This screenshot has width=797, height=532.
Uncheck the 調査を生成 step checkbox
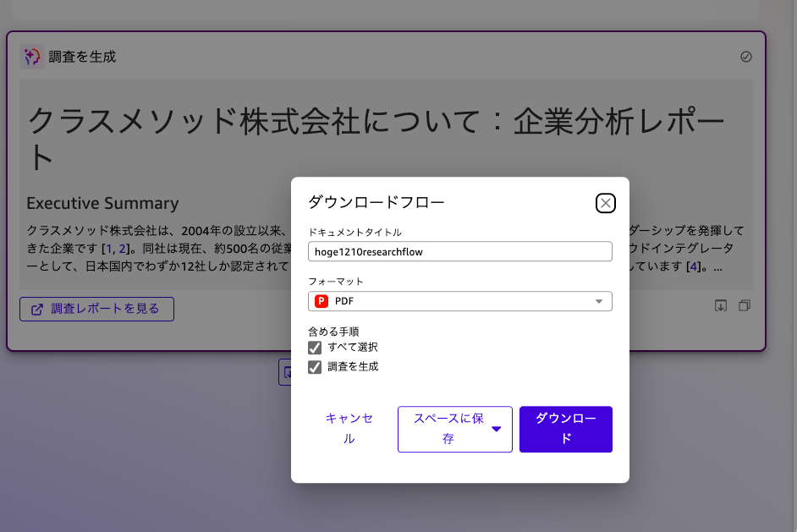pyautogui.click(x=313, y=366)
